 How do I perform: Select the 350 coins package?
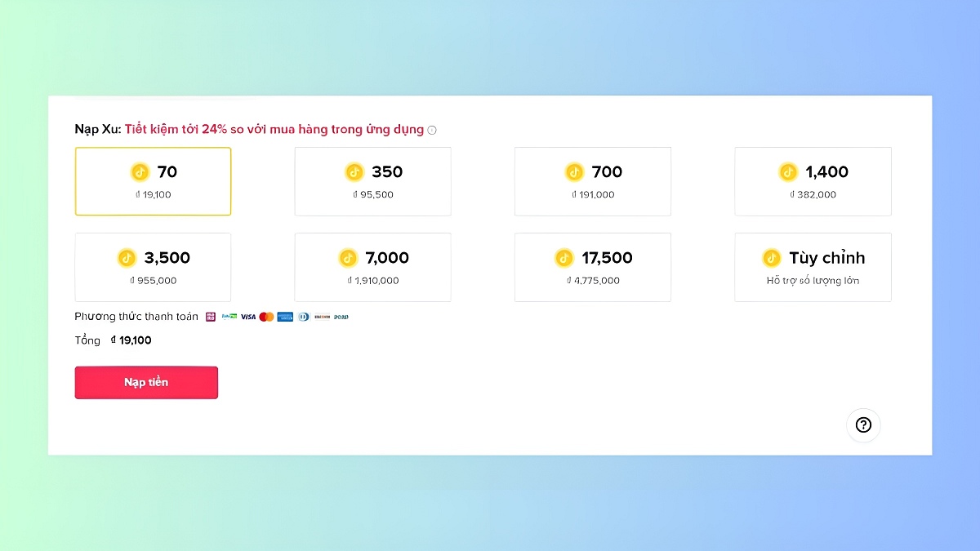(372, 181)
